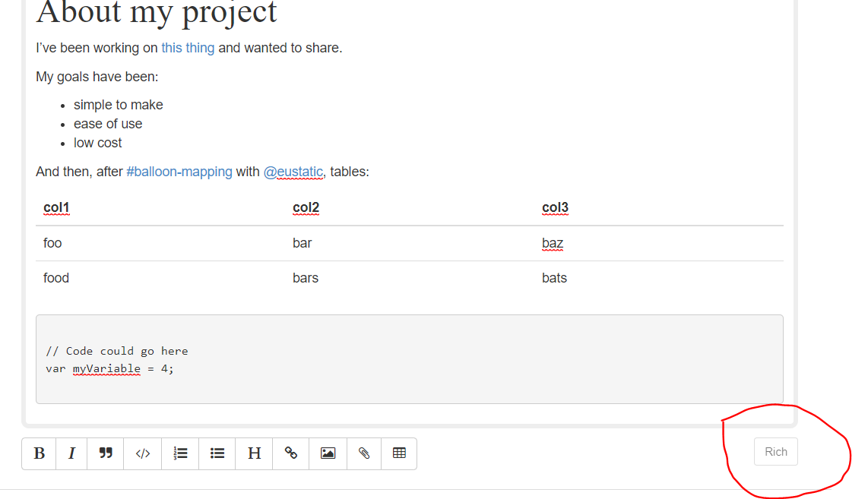Image resolution: width=868 pixels, height=499 pixels.
Task: Click the col1 table header
Action: [56, 207]
